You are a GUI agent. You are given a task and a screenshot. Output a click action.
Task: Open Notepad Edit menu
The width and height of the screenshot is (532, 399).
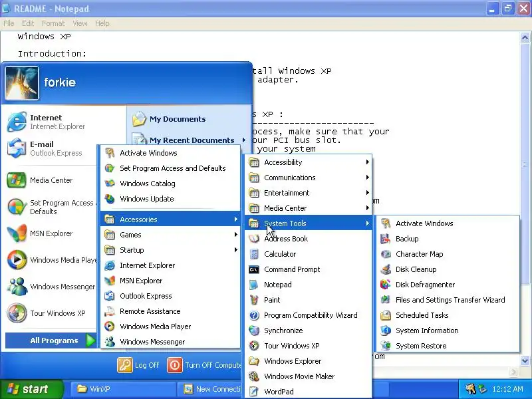(x=28, y=23)
